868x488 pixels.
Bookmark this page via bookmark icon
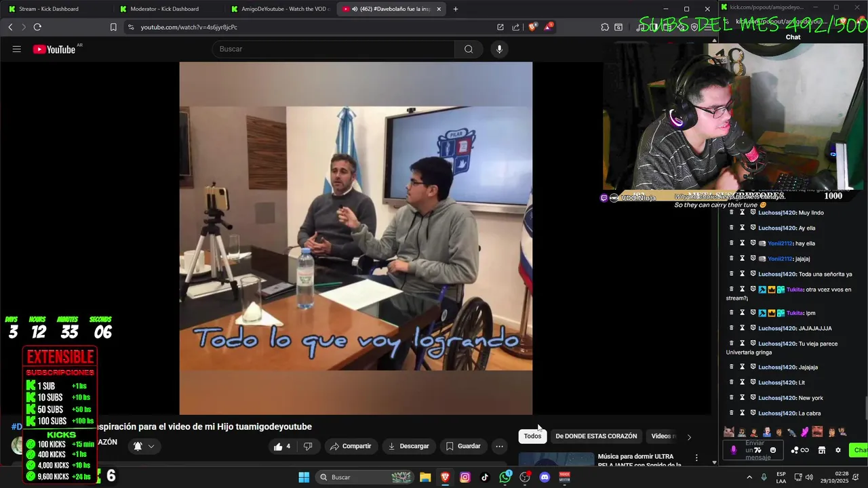[113, 27]
